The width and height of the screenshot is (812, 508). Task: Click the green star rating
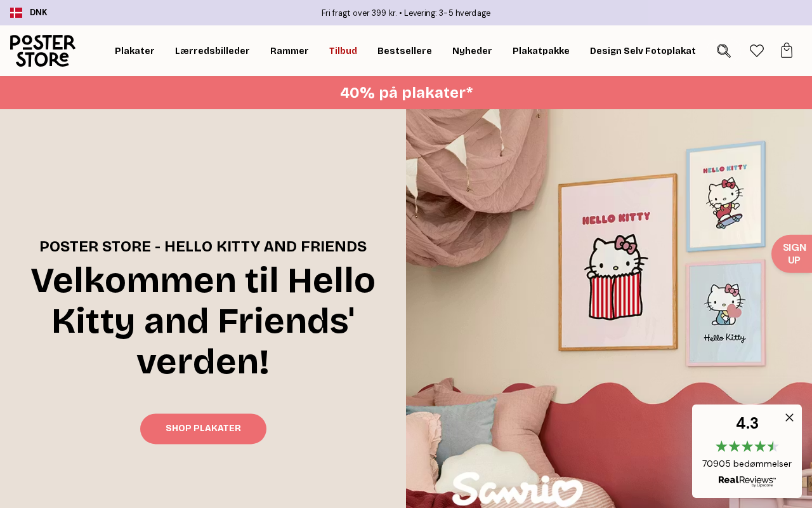(747, 446)
